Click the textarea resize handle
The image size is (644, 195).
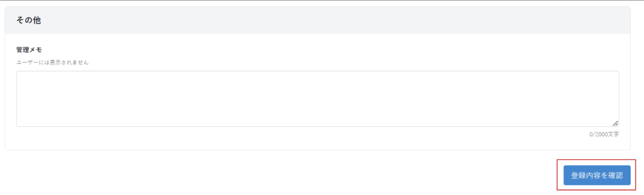pyautogui.click(x=615, y=123)
